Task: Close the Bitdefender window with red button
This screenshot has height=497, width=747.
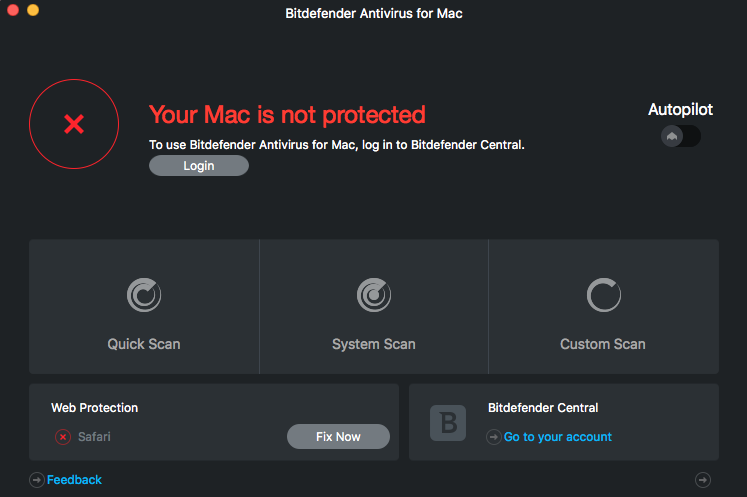Action: pyautogui.click(x=14, y=10)
